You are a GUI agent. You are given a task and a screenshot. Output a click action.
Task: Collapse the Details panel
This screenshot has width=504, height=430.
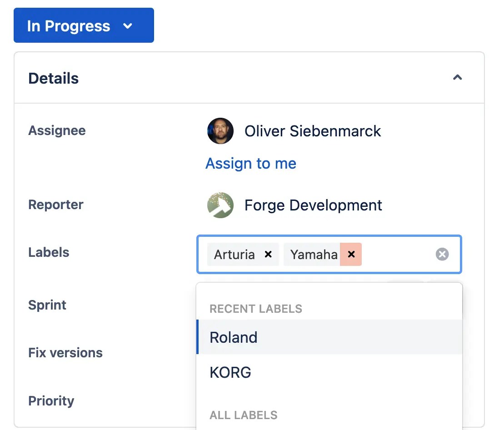(457, 77)
